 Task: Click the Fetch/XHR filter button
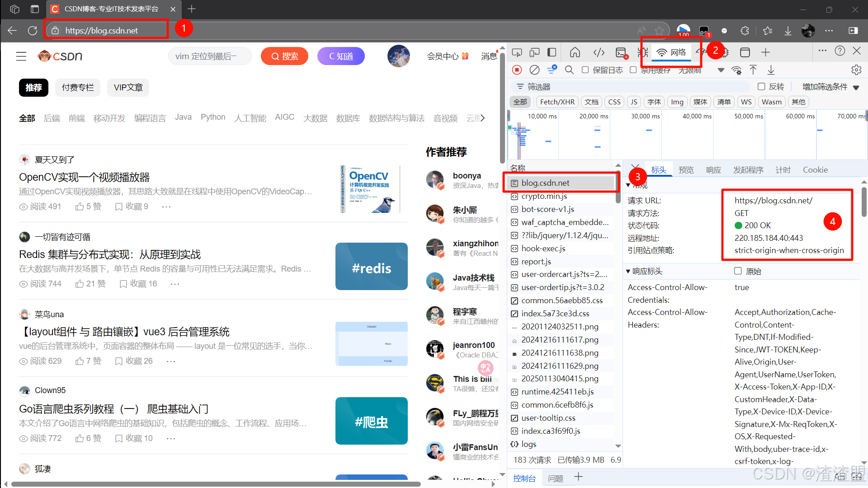pos(557,102)
